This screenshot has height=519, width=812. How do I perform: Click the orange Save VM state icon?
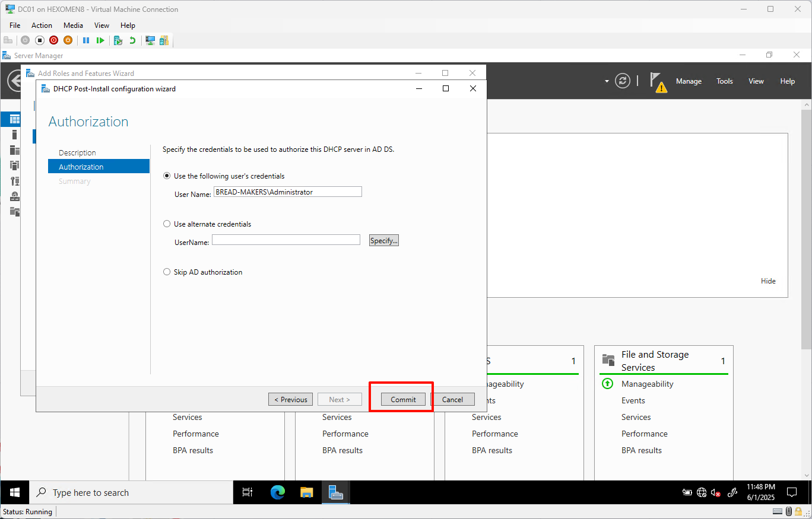68,40
